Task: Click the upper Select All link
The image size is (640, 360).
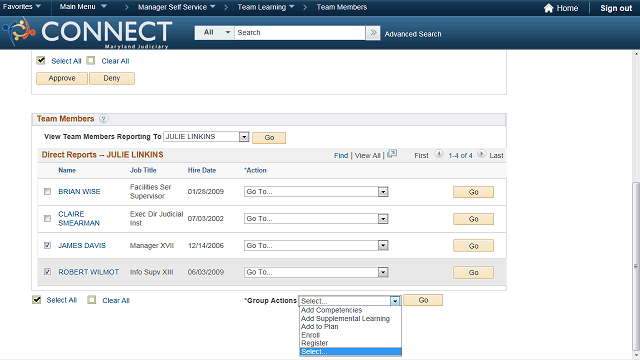Action: [x=66, y=61]
